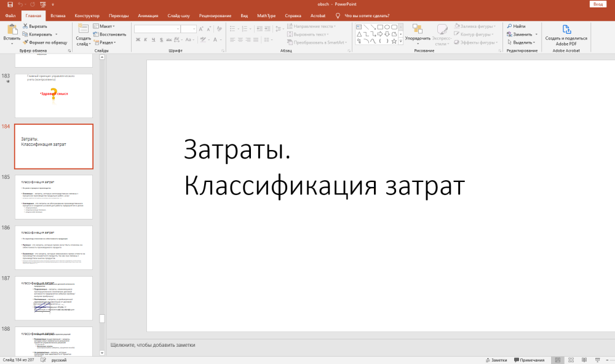The image size is (615, 364).
Task: Click the Restore (Восстановить) slide button
Action: click(109, 34)
